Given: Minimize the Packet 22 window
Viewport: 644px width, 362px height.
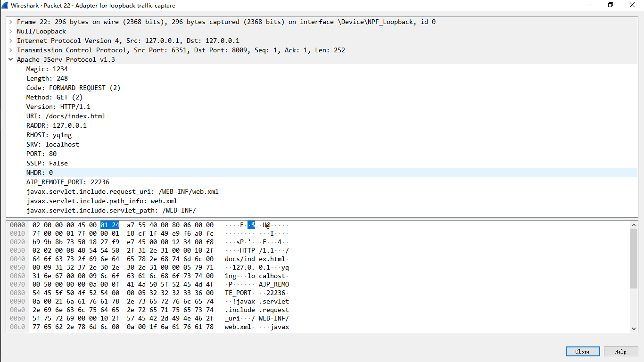Looking at the screenshot, I should click(589, 5).
